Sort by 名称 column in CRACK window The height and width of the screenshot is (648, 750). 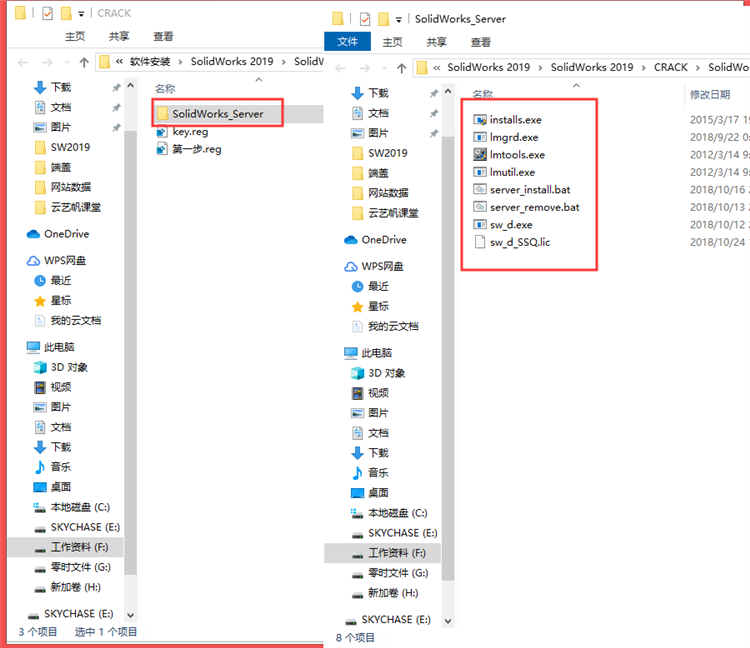tap(165, 88)
